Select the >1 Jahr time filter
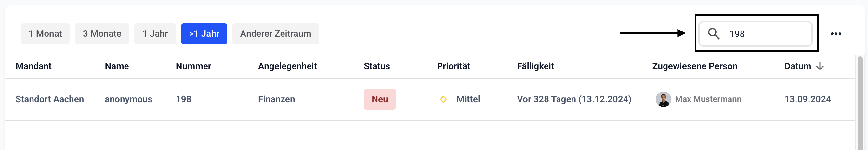 (204, 34)
